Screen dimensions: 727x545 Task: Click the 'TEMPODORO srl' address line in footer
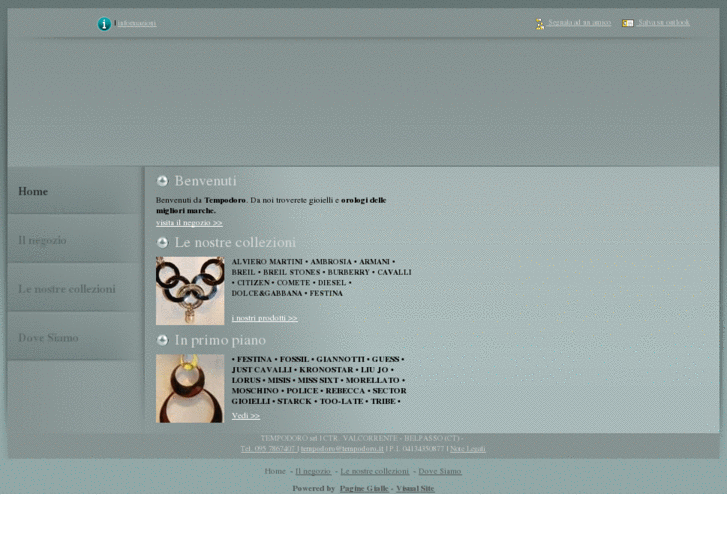click(x=362, y=438)
